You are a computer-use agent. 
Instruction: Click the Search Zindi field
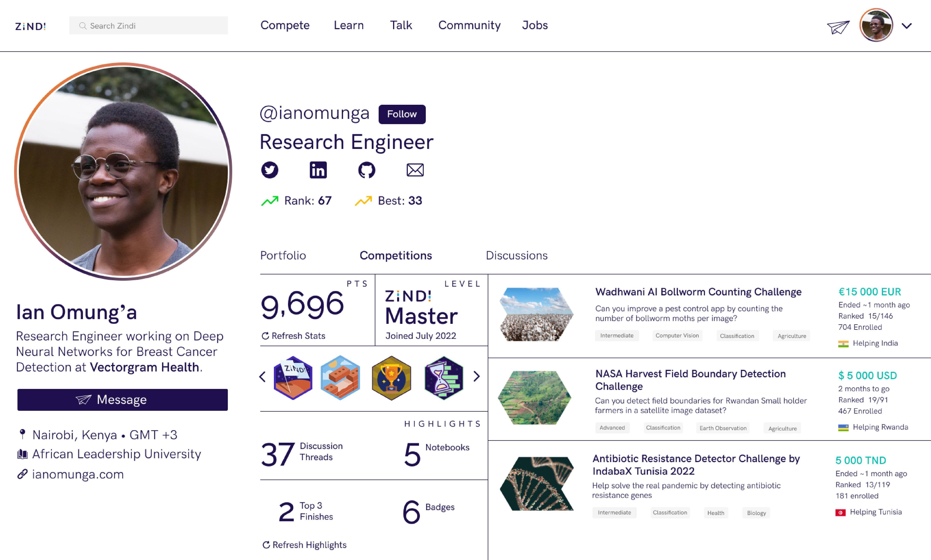coord(148,26)
